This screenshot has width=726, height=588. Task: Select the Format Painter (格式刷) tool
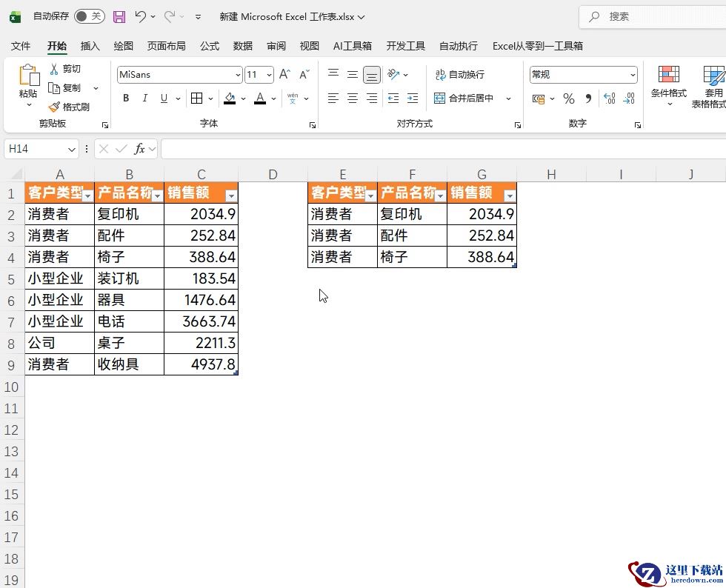pyautogui.click(x=69, y=107)
